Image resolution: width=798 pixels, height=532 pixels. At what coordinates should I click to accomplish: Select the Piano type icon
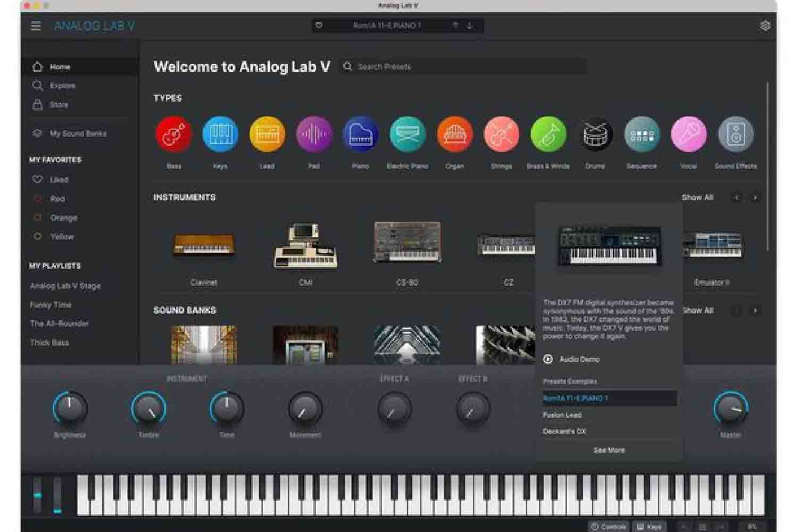pyautogui.click(x=361, y=134)
